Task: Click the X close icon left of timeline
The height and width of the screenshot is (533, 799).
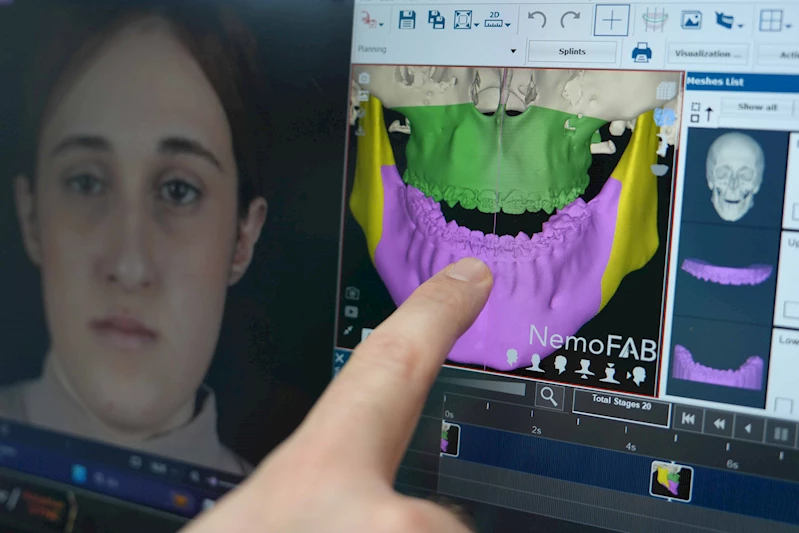Action: tap(339, 358)
